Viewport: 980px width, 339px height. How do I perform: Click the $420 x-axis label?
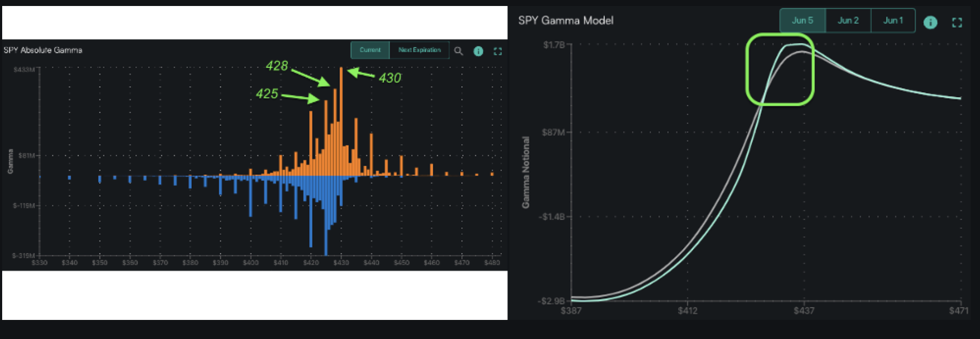click(x=311, y=263)
